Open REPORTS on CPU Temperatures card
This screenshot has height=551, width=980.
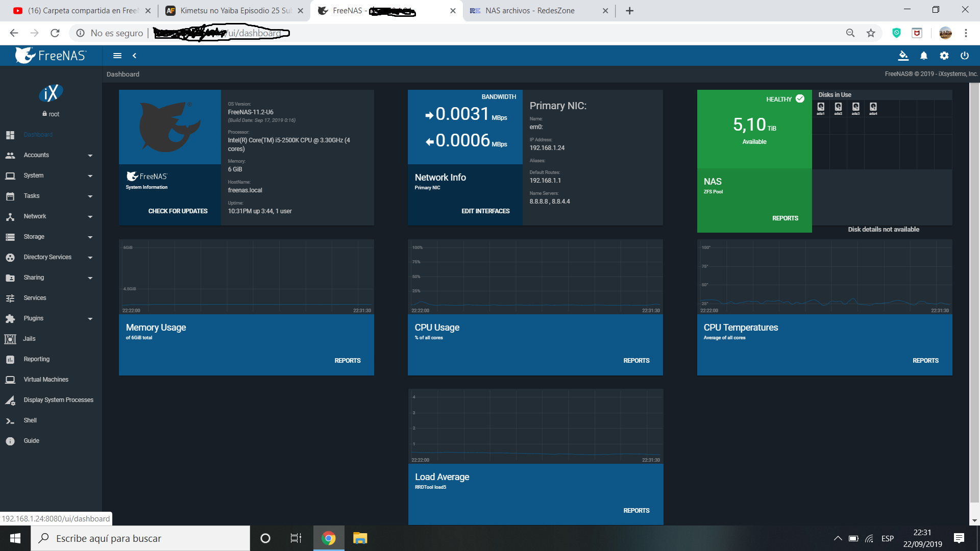tap(925, 361)
